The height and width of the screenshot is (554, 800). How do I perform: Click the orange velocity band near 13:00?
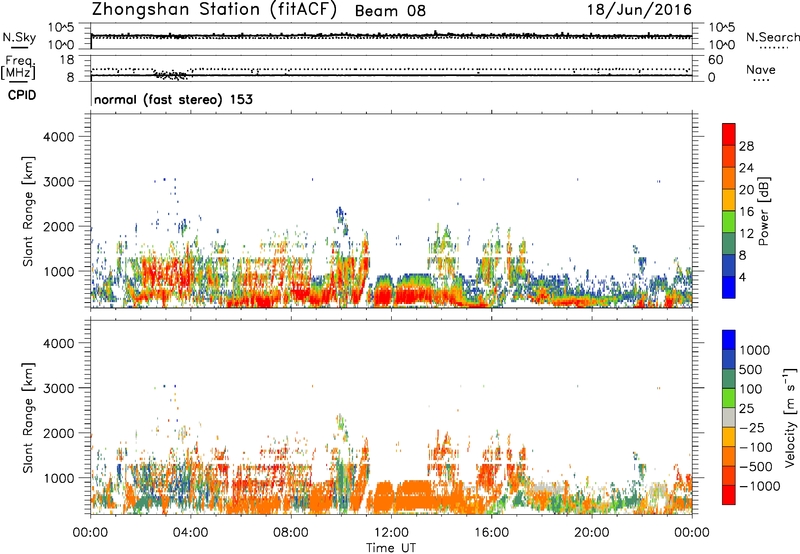pos(416,497)
